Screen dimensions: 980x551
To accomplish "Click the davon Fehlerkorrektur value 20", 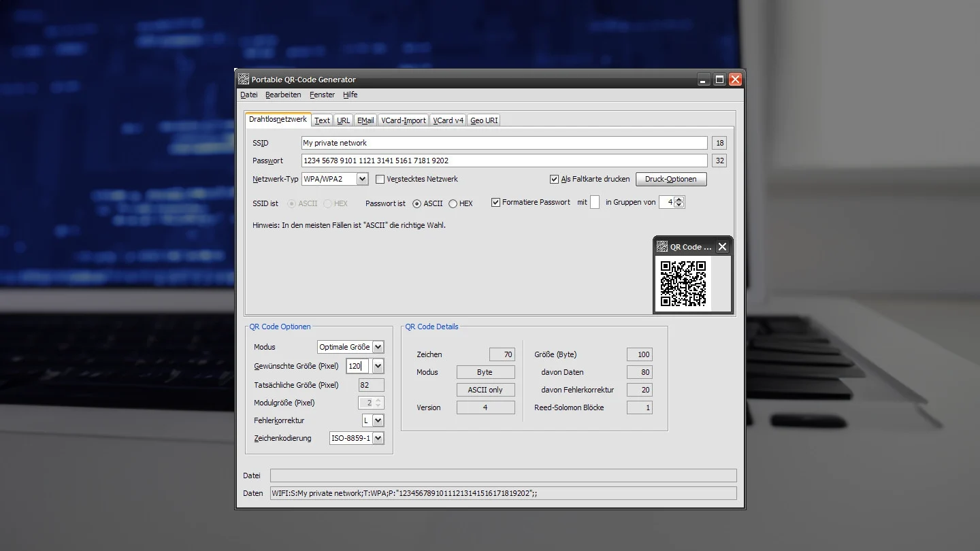I will tap(640, 390).
